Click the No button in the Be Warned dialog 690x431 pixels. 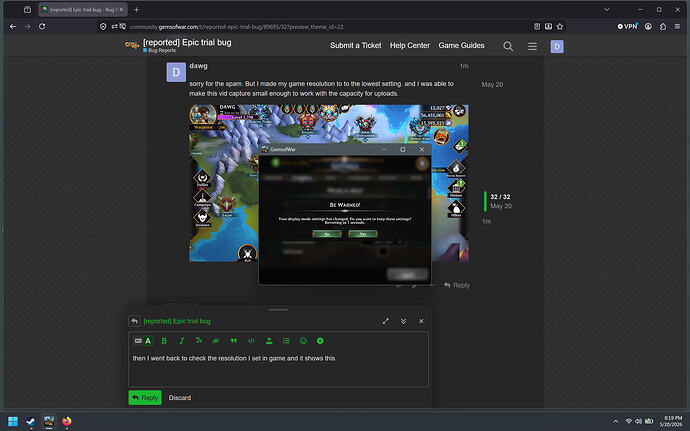click(327, 234)
